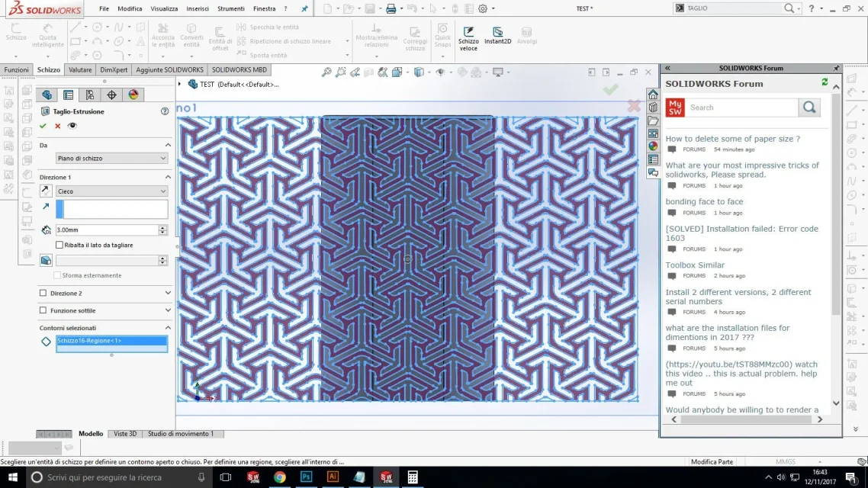
Task: Activate the Instant2D tool
Action: click(497, 36)
